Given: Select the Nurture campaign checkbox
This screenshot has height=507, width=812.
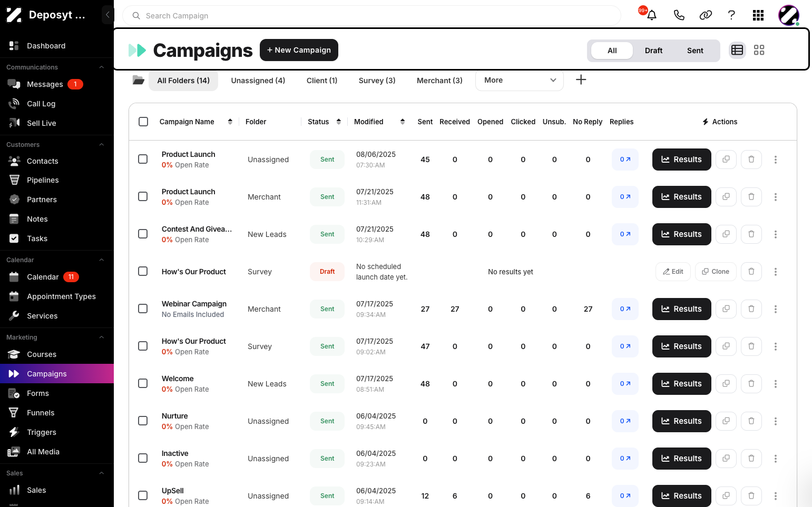Looking at the screenshot, I should point(143,421).
